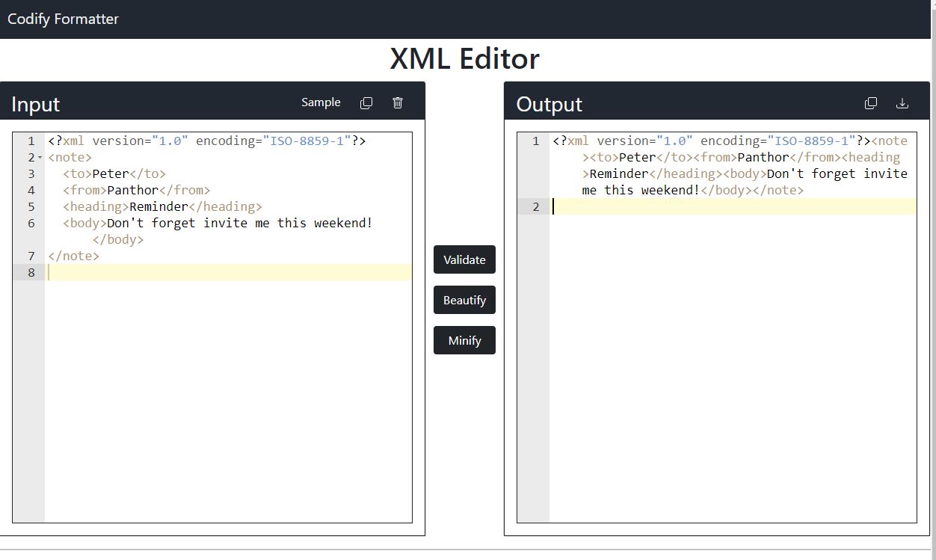Click the "ISO-8859-1" value in Input editor
This screenshot has height=560, width=936.
pyautogui.click(x=307, y=141)
